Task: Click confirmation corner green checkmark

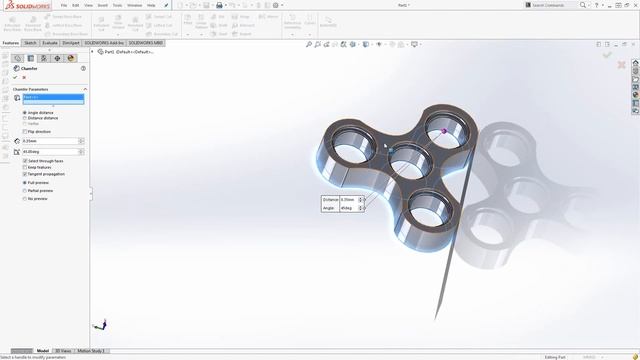Action: [x=608, y=55]
